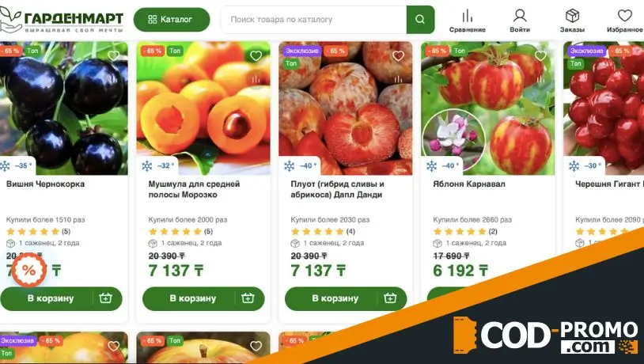Open the Войти login icon

pyautogui.click(x=520, y=16)
